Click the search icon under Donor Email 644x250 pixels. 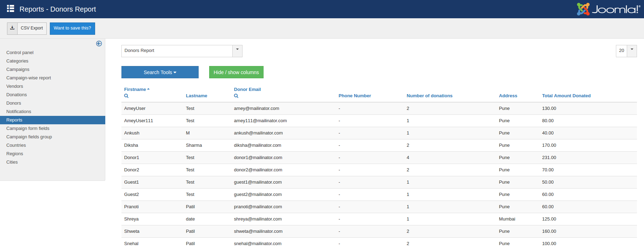click(236, 96)
